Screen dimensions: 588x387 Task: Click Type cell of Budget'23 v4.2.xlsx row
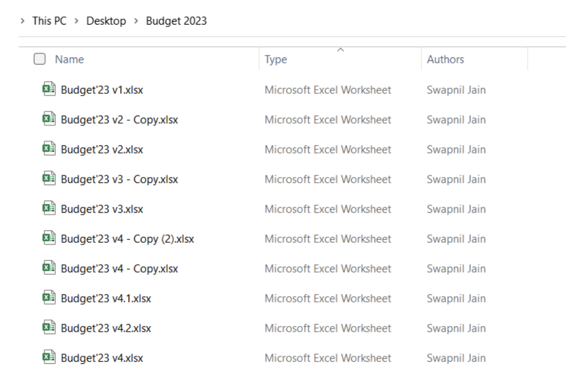pos(328,328)
